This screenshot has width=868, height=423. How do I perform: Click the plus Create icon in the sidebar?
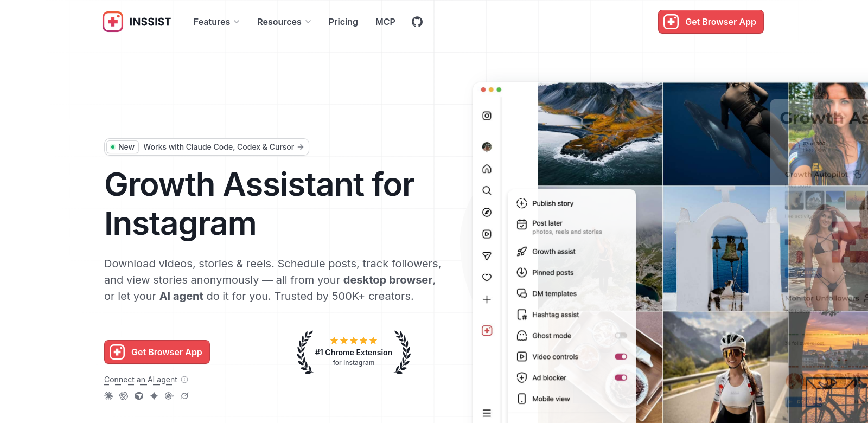tap(487, 299)
